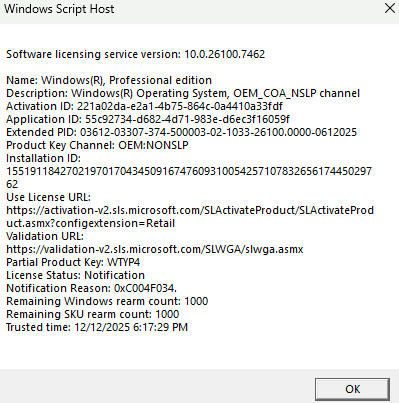Click the OK button

pyautogui.click(x=352, y=389)
